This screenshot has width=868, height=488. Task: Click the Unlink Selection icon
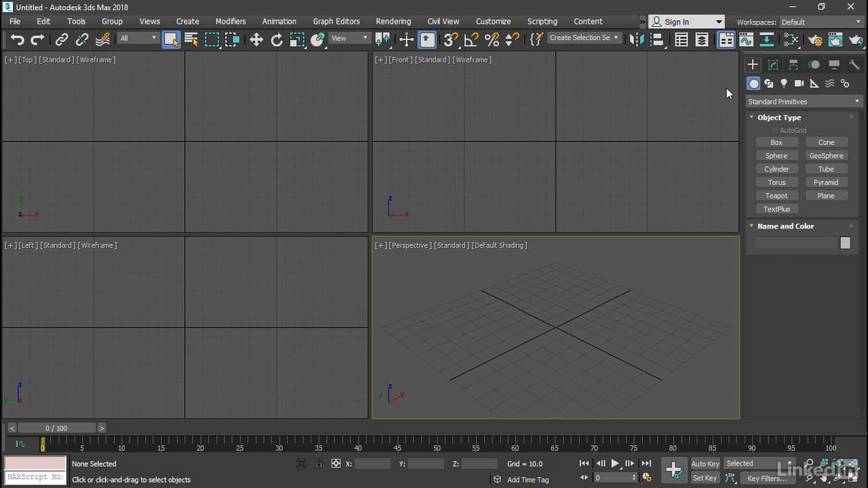[82, 40]
